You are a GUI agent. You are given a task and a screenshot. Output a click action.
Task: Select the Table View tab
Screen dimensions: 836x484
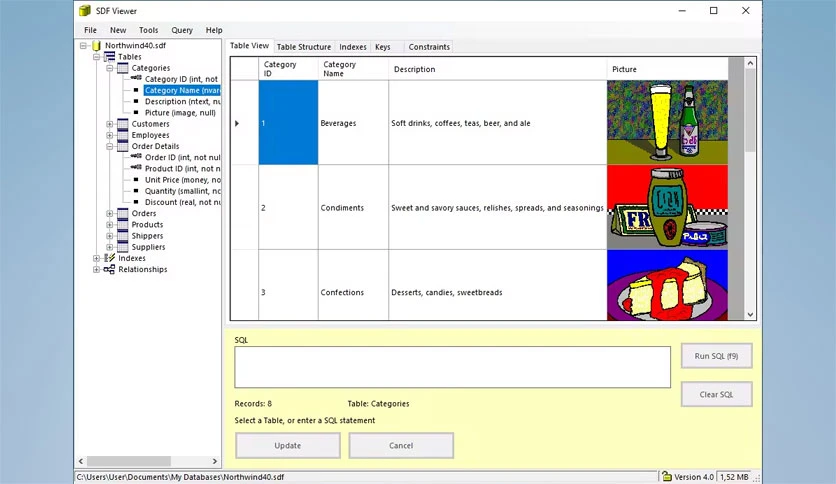250,46
